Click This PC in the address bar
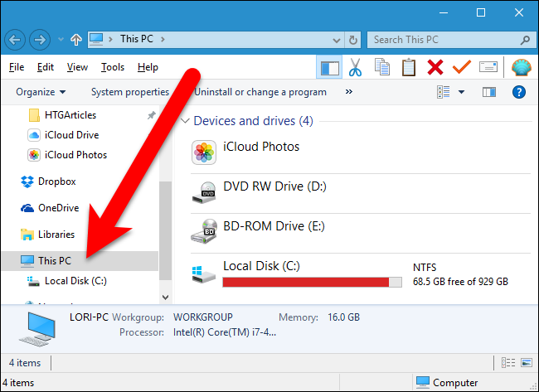This screenshot has height=392, width=539. (137, 39)
